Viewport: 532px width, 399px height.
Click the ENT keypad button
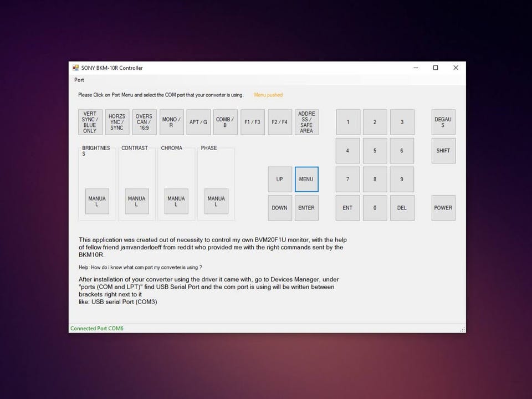click(x=348, y=208)
